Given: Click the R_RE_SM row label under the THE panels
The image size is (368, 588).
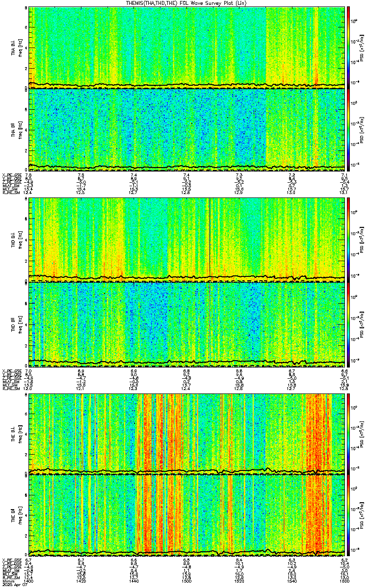Looking at the screenshot, I should pos(10,578).
